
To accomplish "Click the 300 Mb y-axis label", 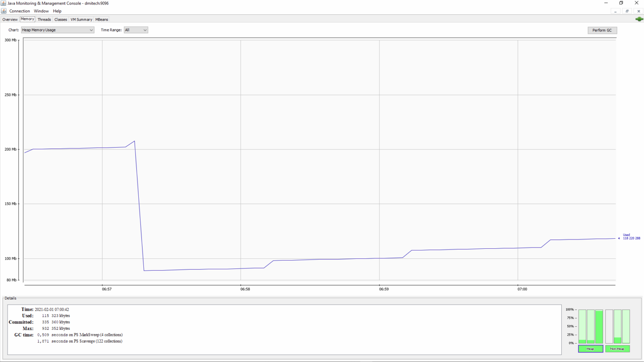I will [10, 40].
